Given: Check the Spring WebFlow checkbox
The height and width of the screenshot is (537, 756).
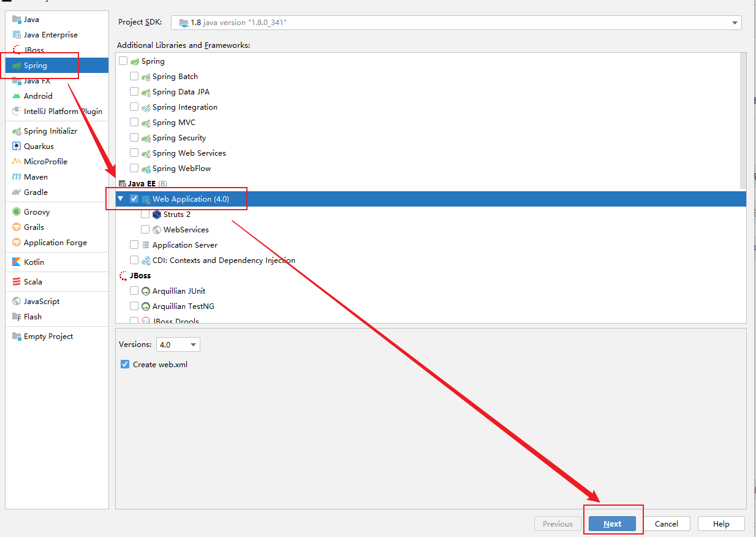Looking at the screenshot, I should [134, 169].
